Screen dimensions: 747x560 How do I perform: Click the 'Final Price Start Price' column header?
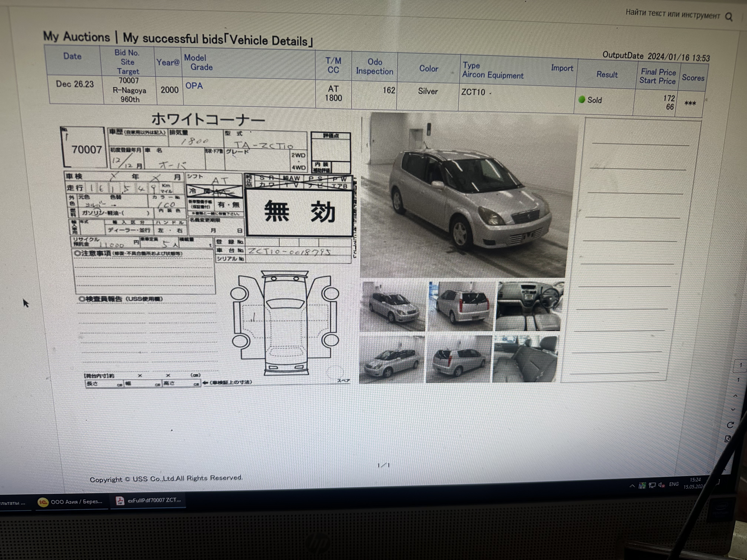pos(658,76)
